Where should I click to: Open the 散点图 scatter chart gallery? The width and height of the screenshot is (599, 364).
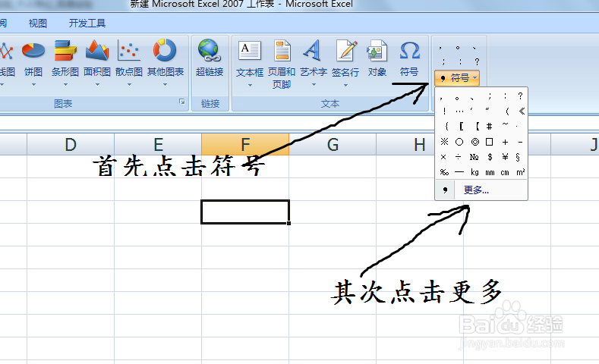[x=129, y=63]
